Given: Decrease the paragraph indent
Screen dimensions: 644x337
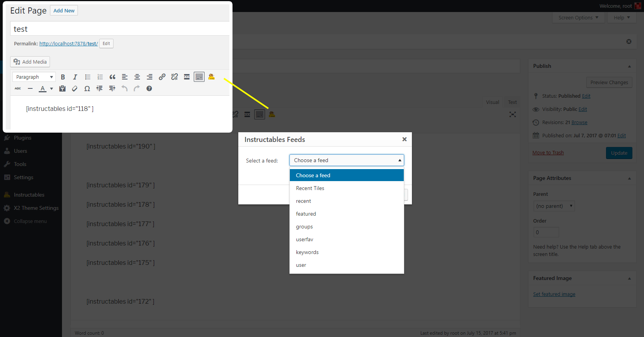Looking at the screenshot, I should coord(100,88).
